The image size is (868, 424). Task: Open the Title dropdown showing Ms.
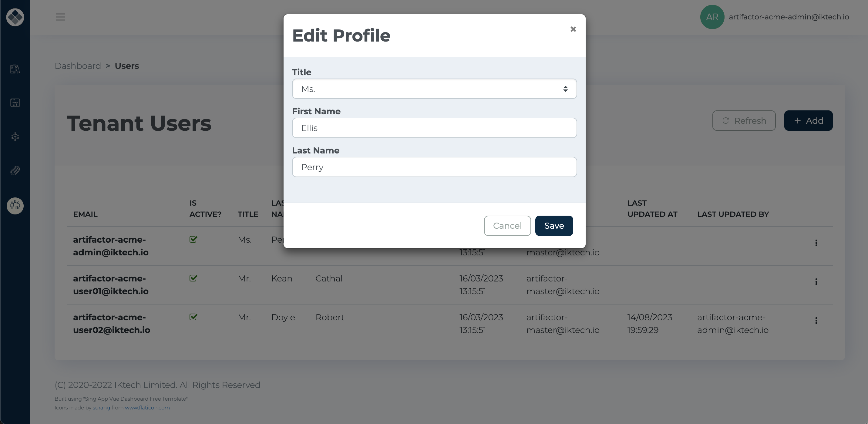434,89
